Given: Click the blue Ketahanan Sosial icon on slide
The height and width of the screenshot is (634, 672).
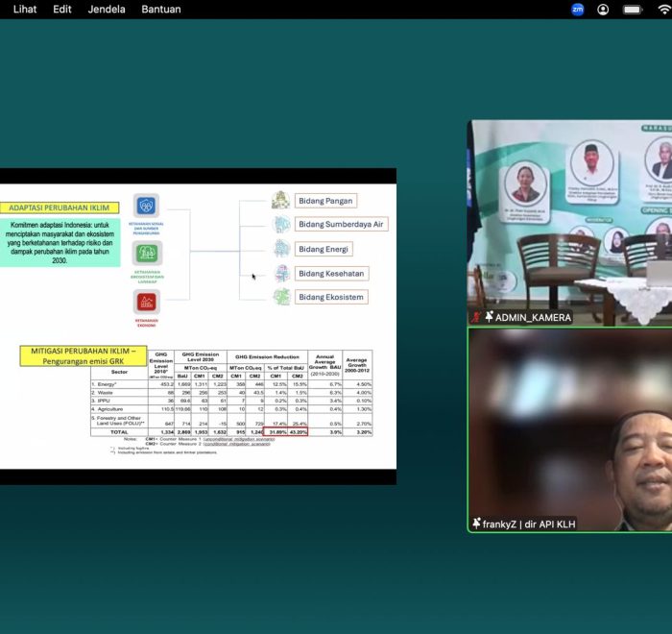Looking at the screenshot, I should click(147, 206).
